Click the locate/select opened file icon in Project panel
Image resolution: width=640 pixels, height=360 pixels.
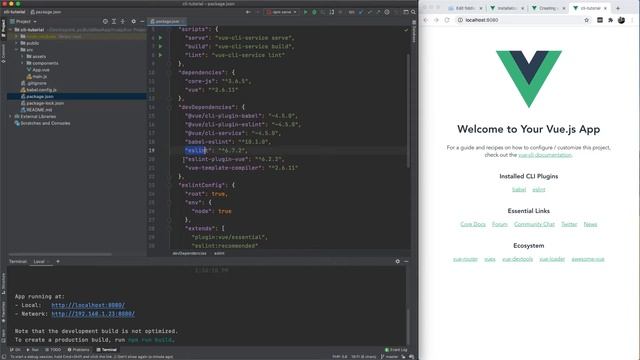tap(105, 21)
